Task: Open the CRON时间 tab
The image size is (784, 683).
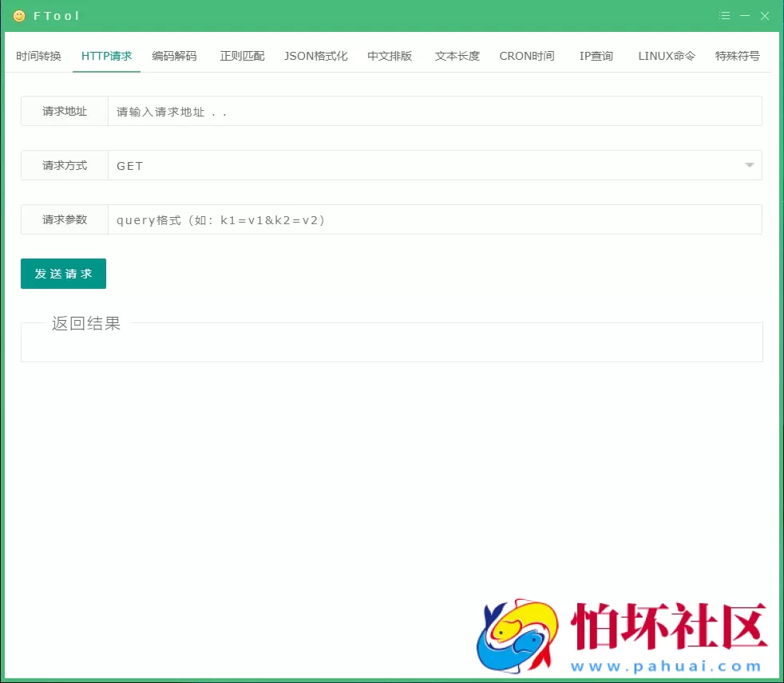Action: pyautogui.click(x=526, y=56)
